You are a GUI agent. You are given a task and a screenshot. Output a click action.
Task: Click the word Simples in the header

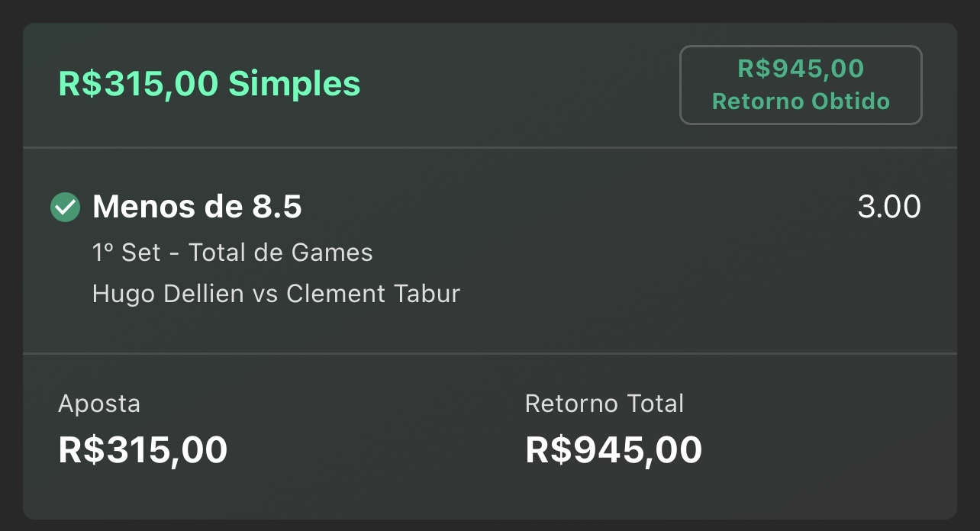click(x=294, y=84)
